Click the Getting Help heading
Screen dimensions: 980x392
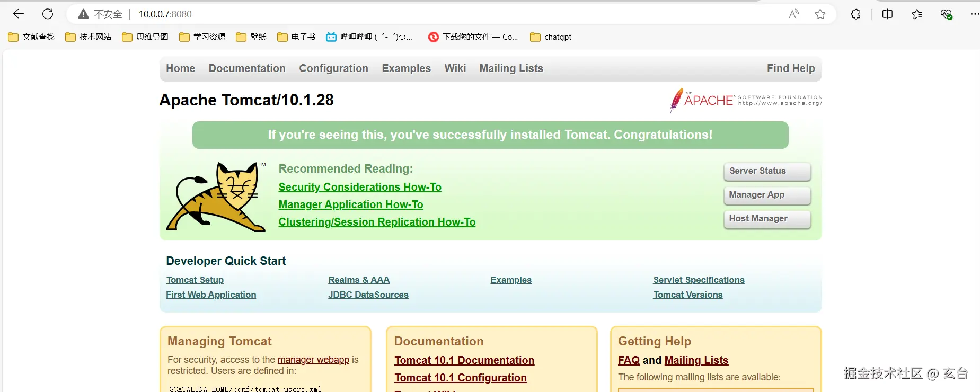click(x=655, y=341)
